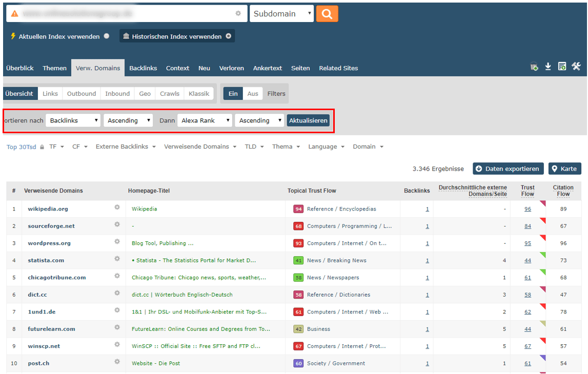The height and width of the screenshot is (374, 588).
Task: Switch to the Überblick tab
Action: (20, 68)
